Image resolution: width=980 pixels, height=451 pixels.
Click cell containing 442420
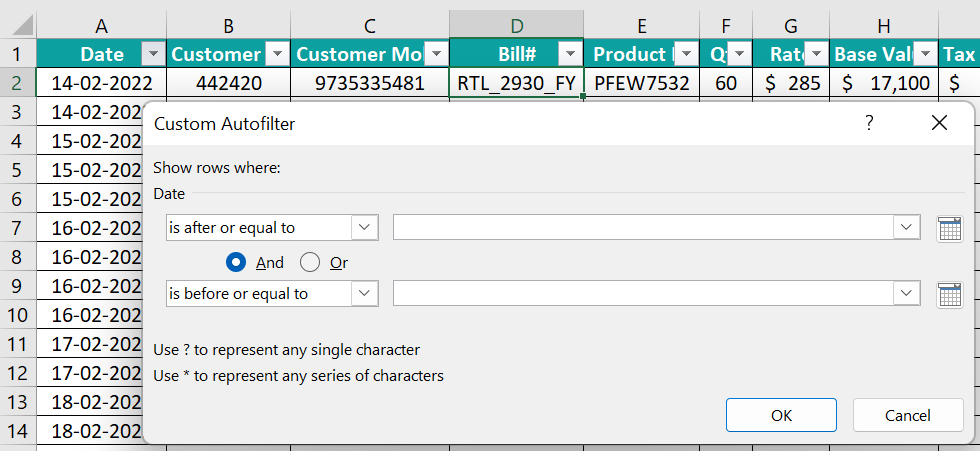coord(228,83)
